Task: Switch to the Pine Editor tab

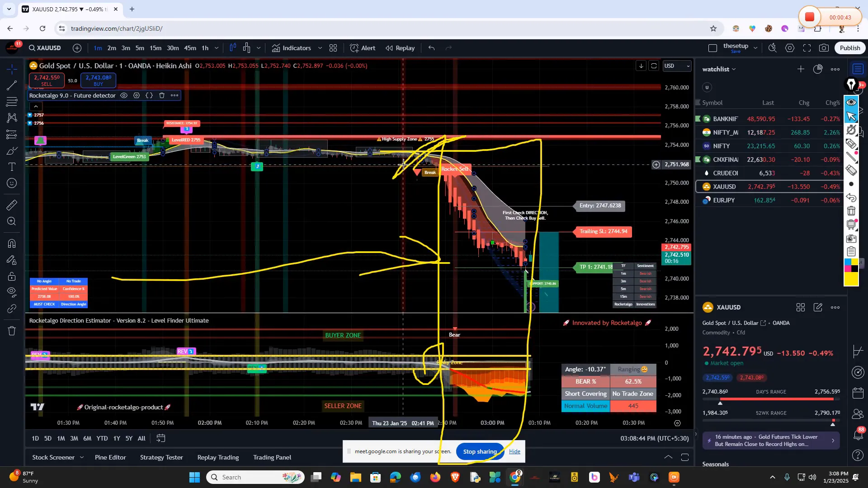Action: pyautogui.click(x=110, y=457)
